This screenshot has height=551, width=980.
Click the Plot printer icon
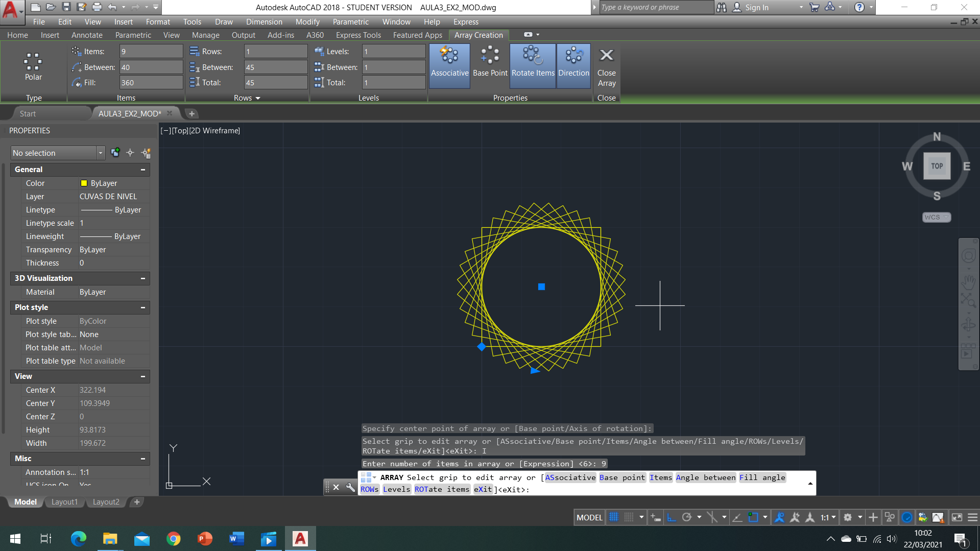coord(97,7)
